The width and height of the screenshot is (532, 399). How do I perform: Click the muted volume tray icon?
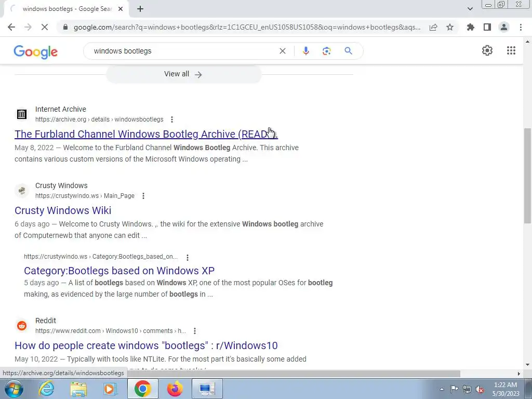[480, 390]
